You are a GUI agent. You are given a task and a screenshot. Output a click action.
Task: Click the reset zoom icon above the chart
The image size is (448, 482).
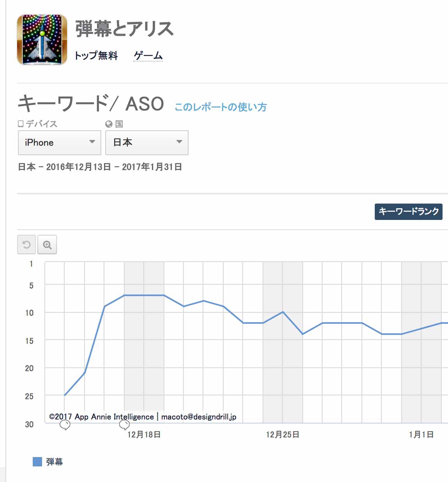[x=26, y=245]
